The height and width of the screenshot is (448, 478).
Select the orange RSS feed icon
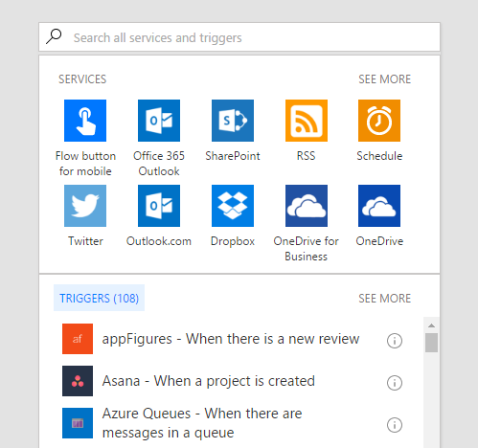[307, 121]
